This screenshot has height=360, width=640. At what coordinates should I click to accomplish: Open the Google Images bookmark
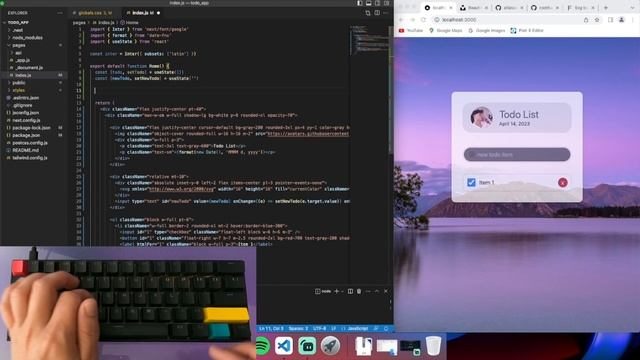tap(487, 31)
